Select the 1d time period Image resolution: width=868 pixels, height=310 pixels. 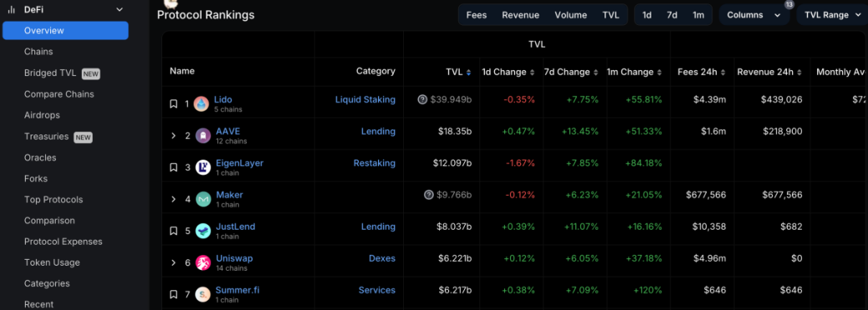(646, 15)
